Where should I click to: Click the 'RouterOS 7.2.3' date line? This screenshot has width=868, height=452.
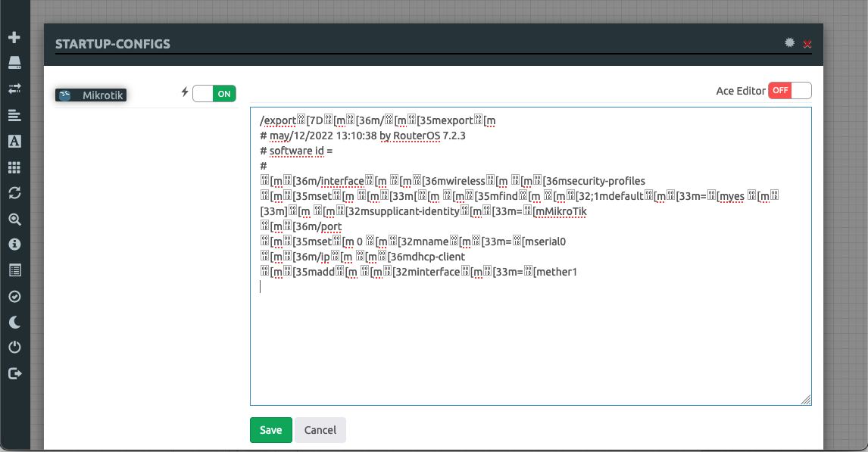(363, 136)
